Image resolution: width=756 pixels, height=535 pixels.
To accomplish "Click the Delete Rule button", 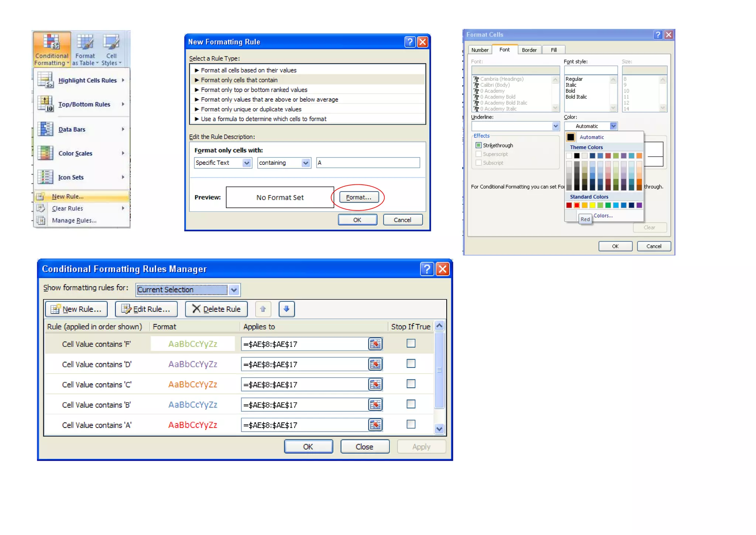I will (216, 309).
